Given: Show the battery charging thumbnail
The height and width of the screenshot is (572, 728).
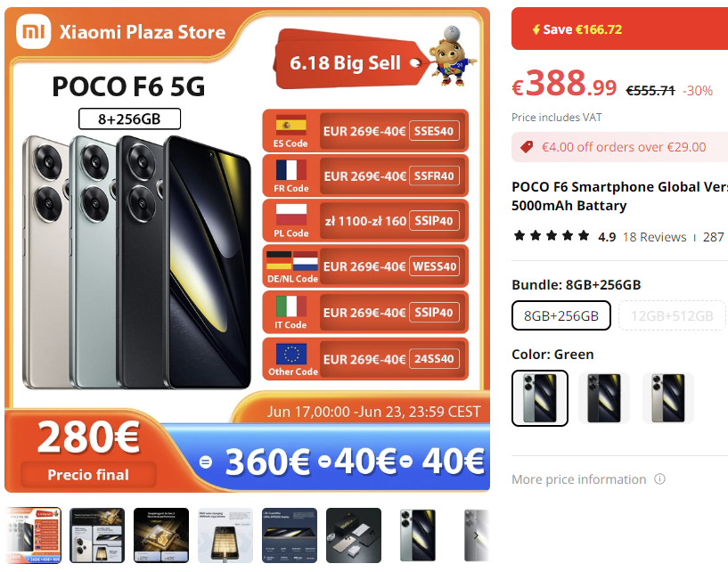Looking at the screenshot, I should (x=225, y=535).
